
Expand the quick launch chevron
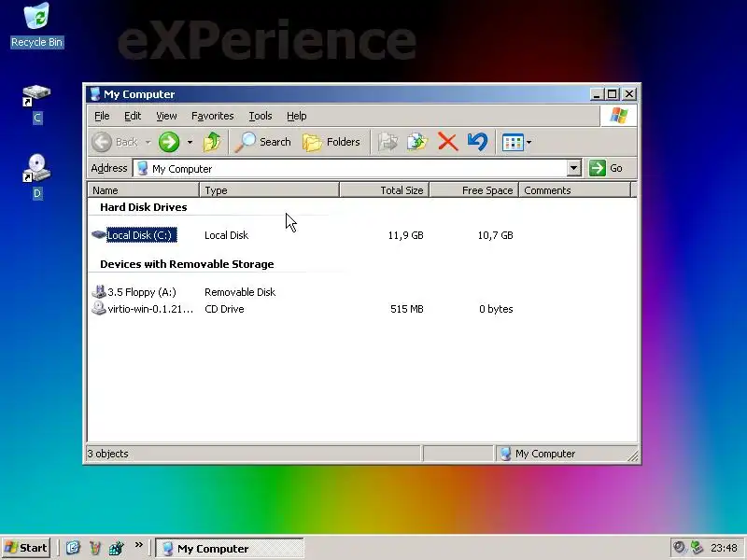pos(138,545)
